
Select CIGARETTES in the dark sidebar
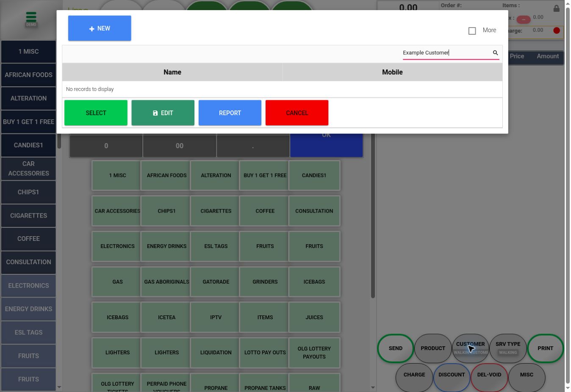tap(28, 216)
